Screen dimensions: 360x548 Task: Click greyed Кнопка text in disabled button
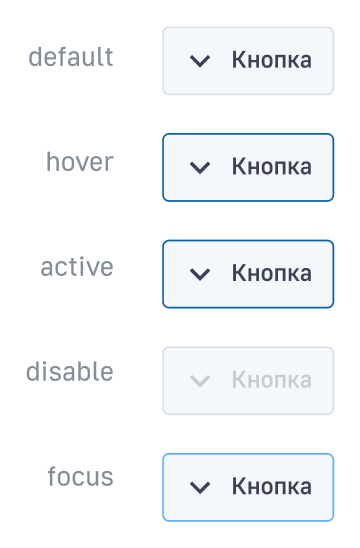coord(272,380)
